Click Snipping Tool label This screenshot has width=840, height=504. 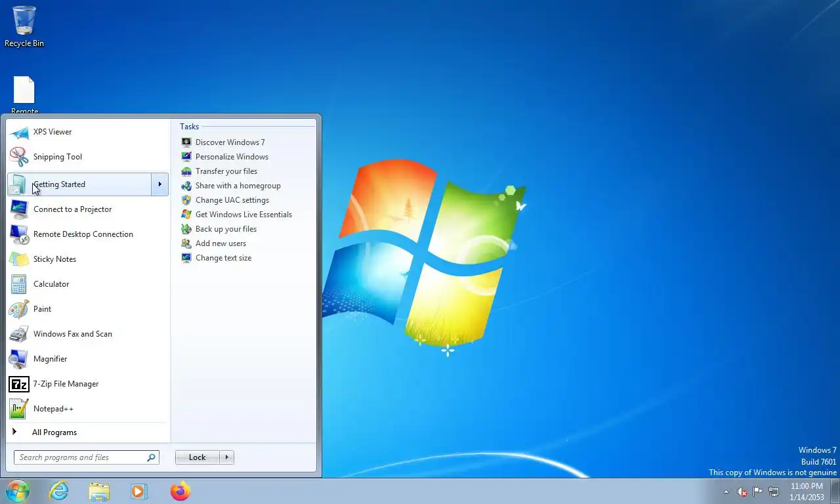tap(58, 157)
